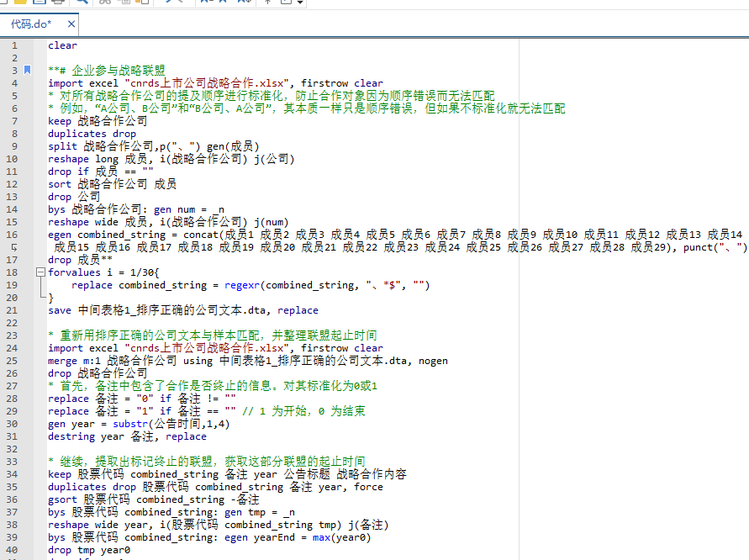This screenshot has width=749, height=560.
Task: Click the 'clear' command on line 1
Action: pyautogui.click(x=62, y=45)
